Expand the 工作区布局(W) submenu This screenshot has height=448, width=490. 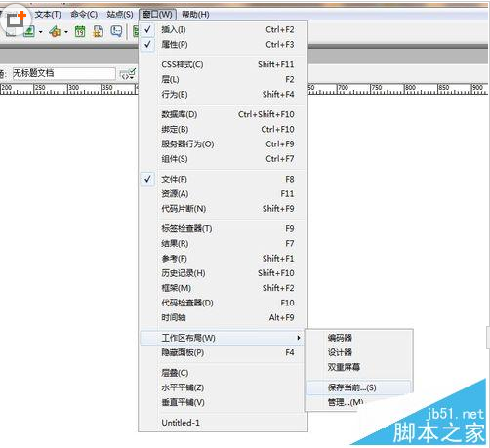pyautogui.click(x=224, y=338)
